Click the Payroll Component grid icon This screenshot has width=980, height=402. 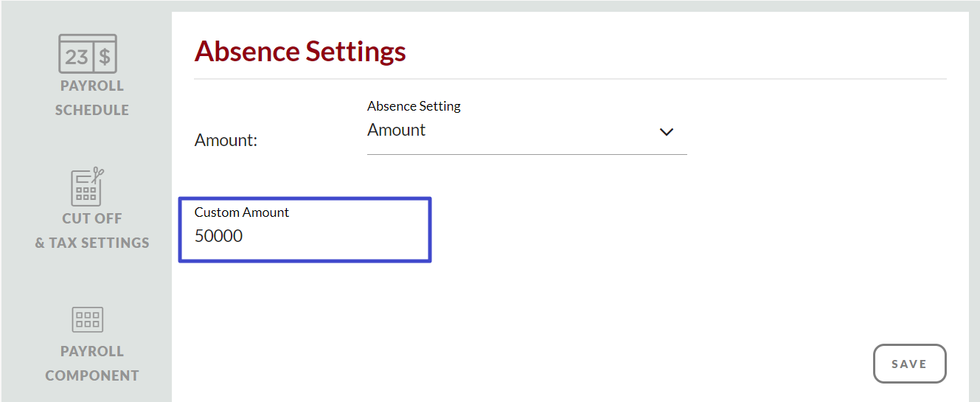coord(87,319)
